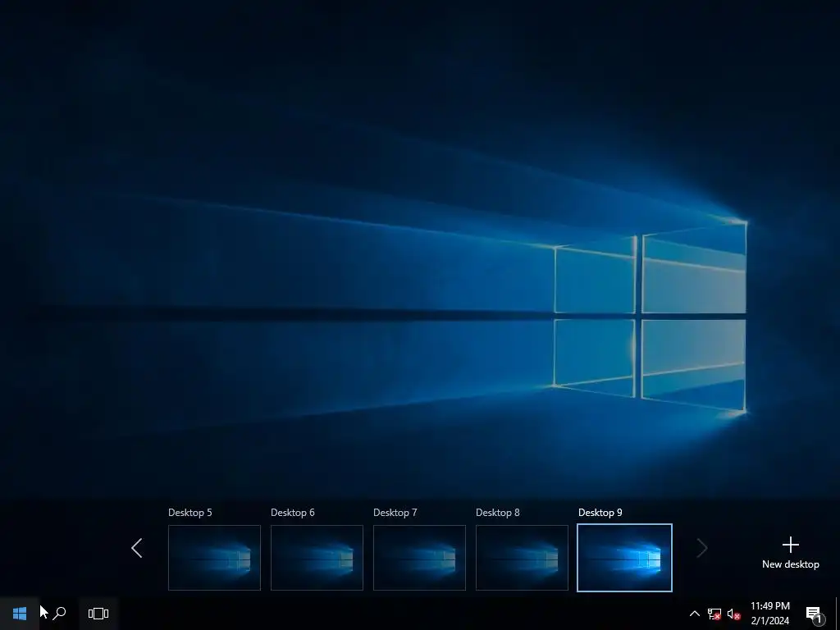Click the Desktop 9 label
The height and width of the screenshot is (630, 840).
pos(600,513)
